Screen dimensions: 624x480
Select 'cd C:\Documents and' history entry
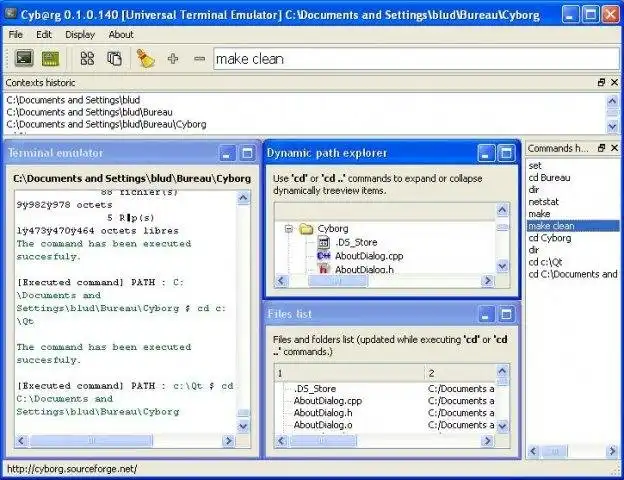[573, 274]
